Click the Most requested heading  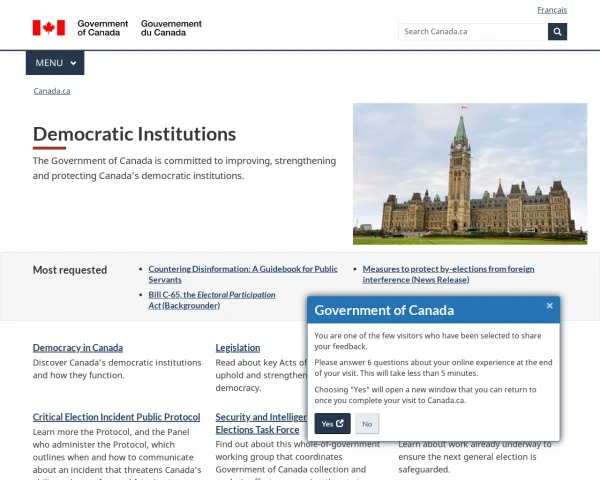click(x=70, y=270)
